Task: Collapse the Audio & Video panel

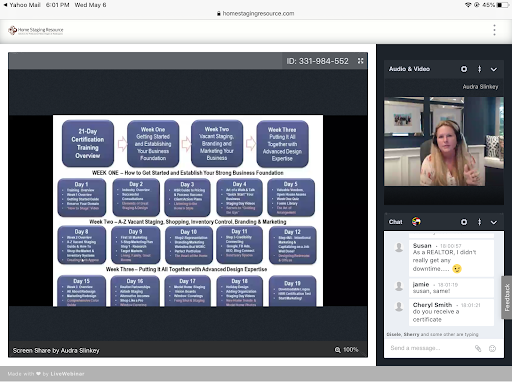Action: click(494, 69)
